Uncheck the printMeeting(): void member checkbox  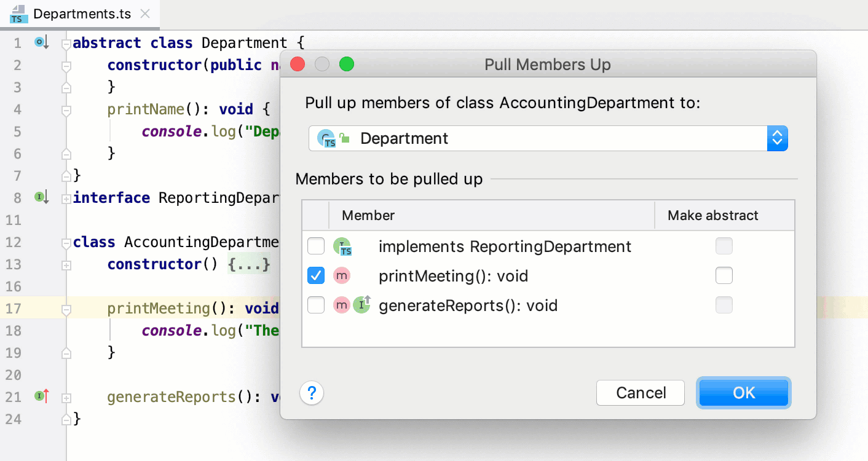pyautogui.click(x=315, y=275)
